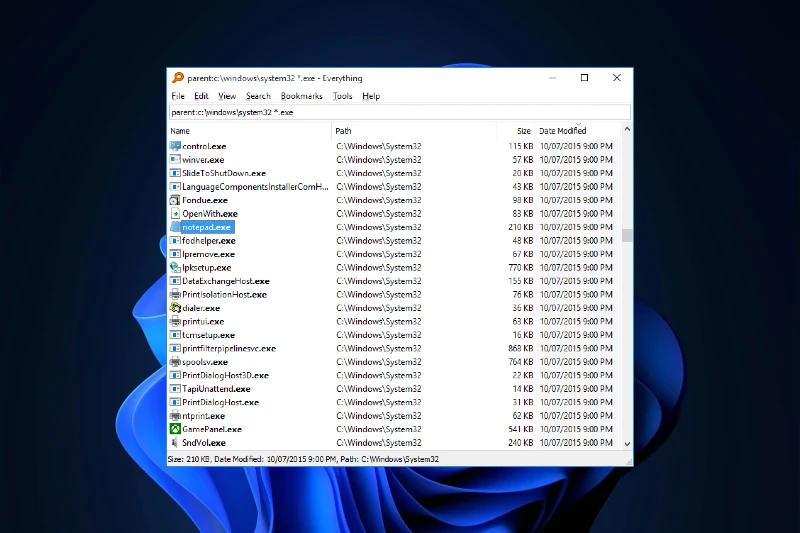Sort results by Size column header
The width and height of the screenshot is (800, 533).
[x=515, y=131]
